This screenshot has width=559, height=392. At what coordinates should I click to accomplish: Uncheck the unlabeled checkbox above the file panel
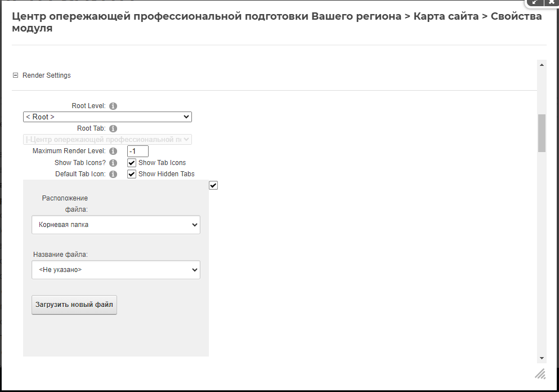[x=213, y=185]
